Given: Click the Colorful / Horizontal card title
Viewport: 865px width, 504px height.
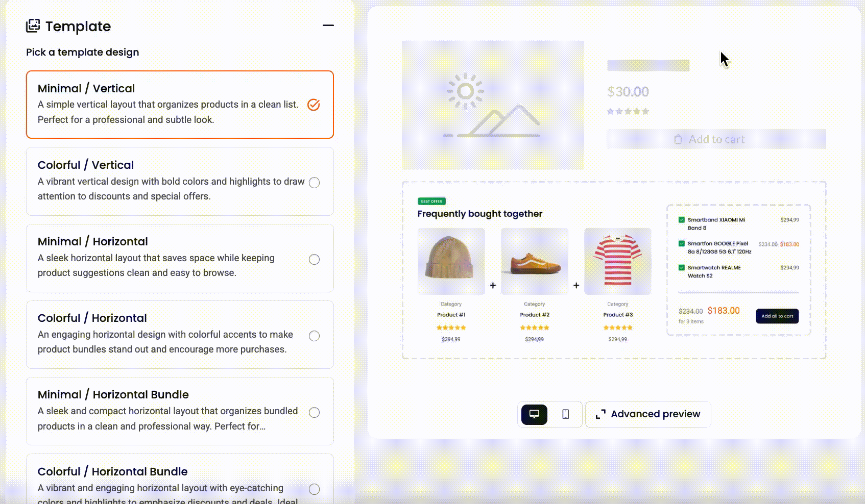Looking at the screenshot, I should pyautogui.click(x=92, y=318).
